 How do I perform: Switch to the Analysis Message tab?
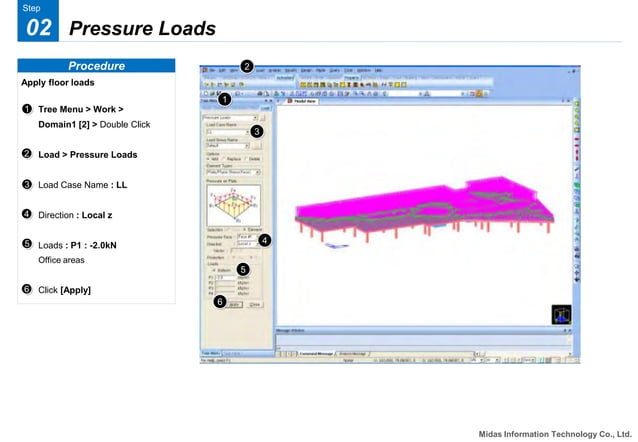(352, 354)
